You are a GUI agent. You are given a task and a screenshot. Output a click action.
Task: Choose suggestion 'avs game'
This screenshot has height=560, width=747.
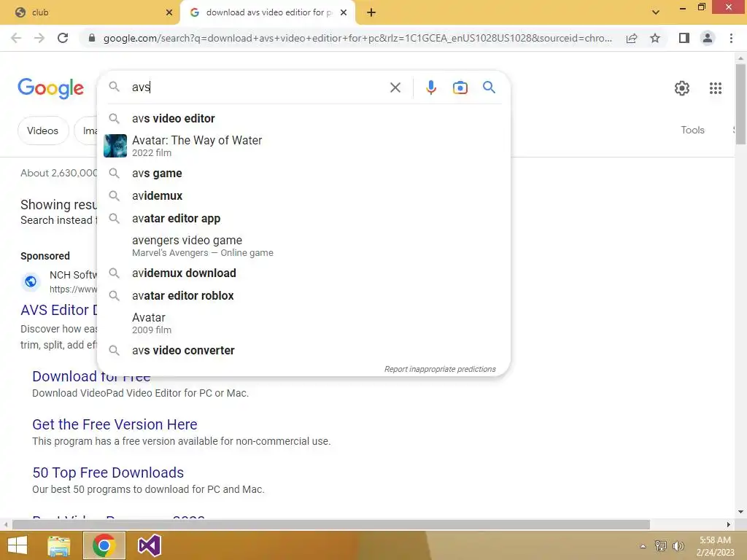[303, 174]
